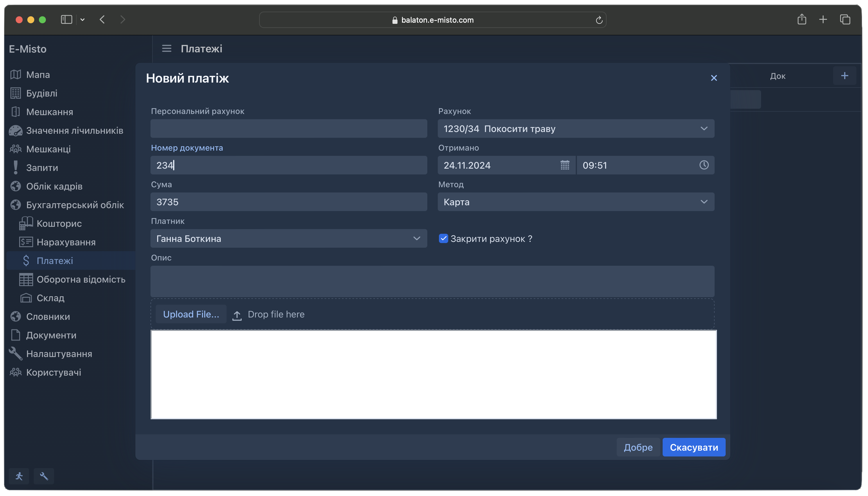Click the running person icon at bottom

[19, 476]
